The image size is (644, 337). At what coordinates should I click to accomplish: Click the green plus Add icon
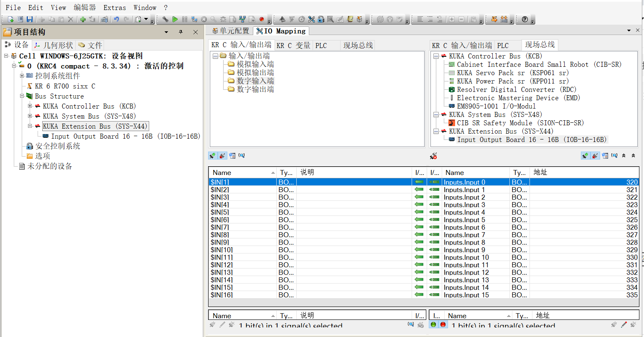coord(83,19)
